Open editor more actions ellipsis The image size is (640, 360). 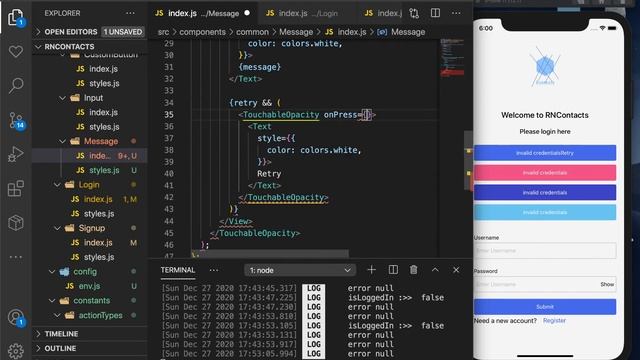coord(456,13)
